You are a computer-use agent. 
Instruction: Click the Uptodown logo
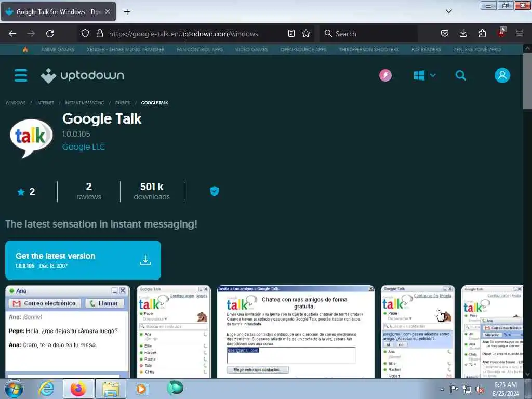pyautogui.click(x=82, y=75)
